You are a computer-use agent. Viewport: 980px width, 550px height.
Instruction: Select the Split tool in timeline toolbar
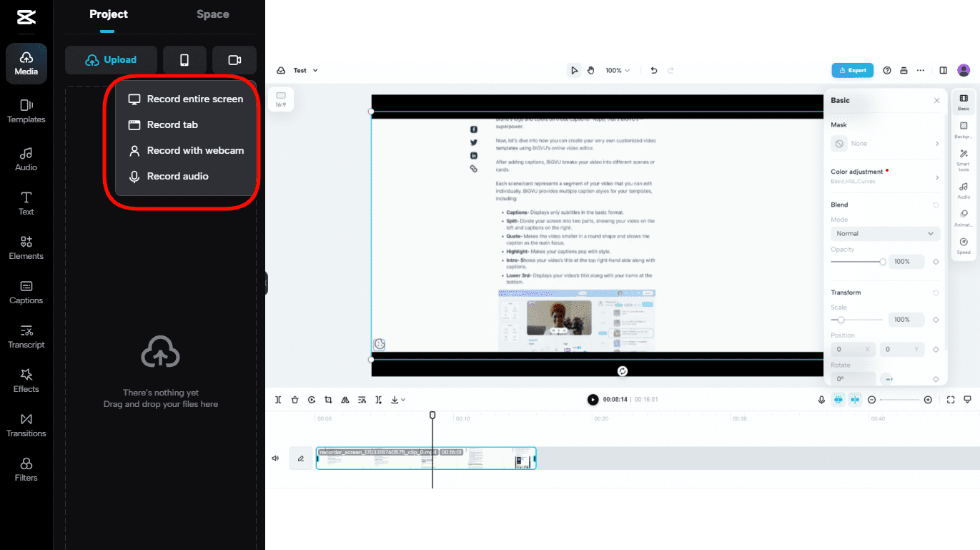tap(278, 399)
